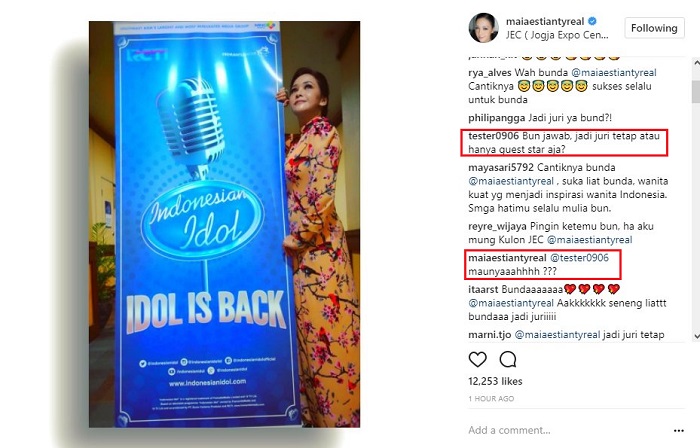
Task: Open the three-dots more options menu
Action: coord(679,431)
